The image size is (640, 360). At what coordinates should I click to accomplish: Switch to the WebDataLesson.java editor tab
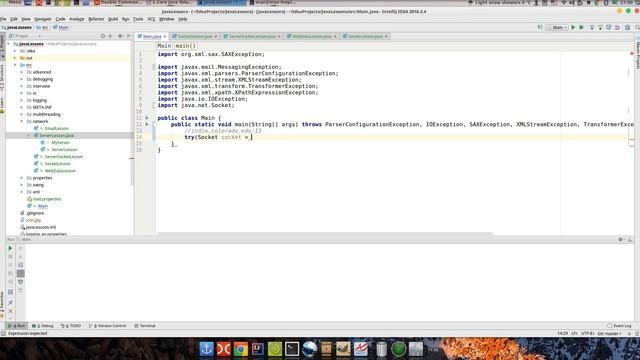(x=312, y=36)
